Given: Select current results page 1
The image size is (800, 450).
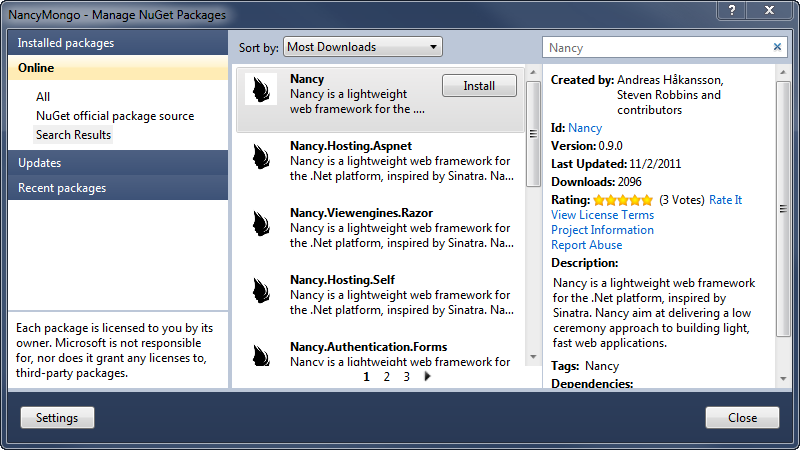Looking at the screenshot, I should [x=366, y=377].
